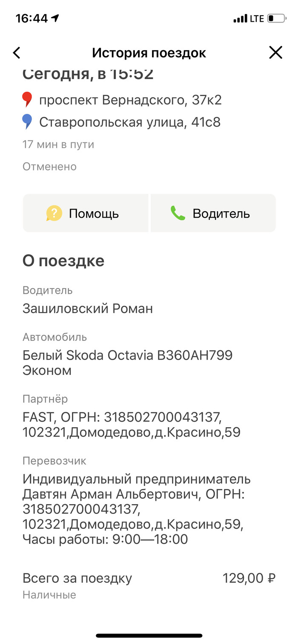298x644 pixels.
Task: Call driver via Водитель button
Action: (x=213, y=213)
